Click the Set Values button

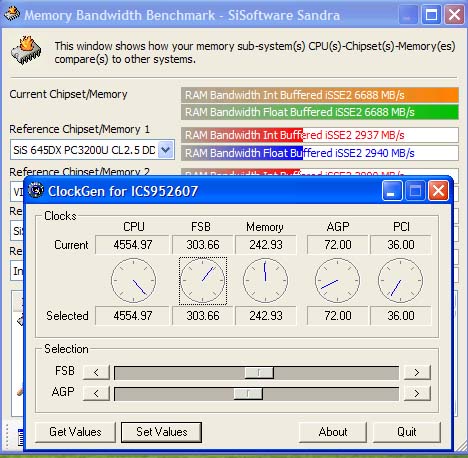point(161,432)
